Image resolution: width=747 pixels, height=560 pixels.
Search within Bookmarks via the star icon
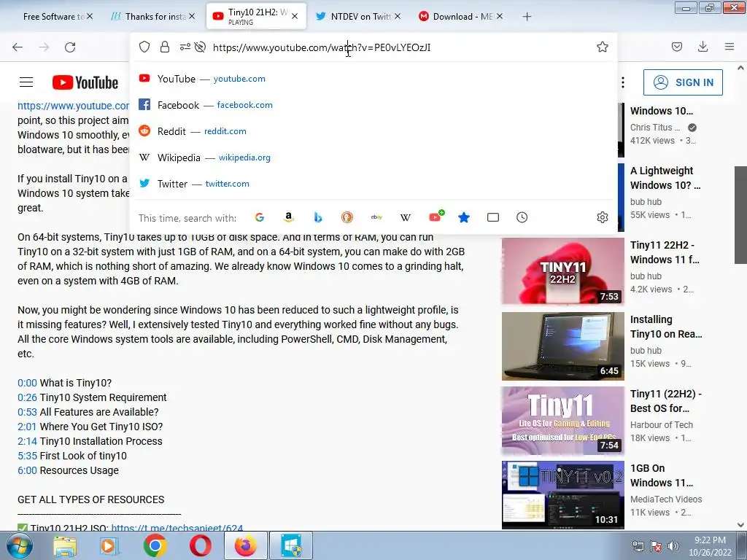[x=464, y=217]
